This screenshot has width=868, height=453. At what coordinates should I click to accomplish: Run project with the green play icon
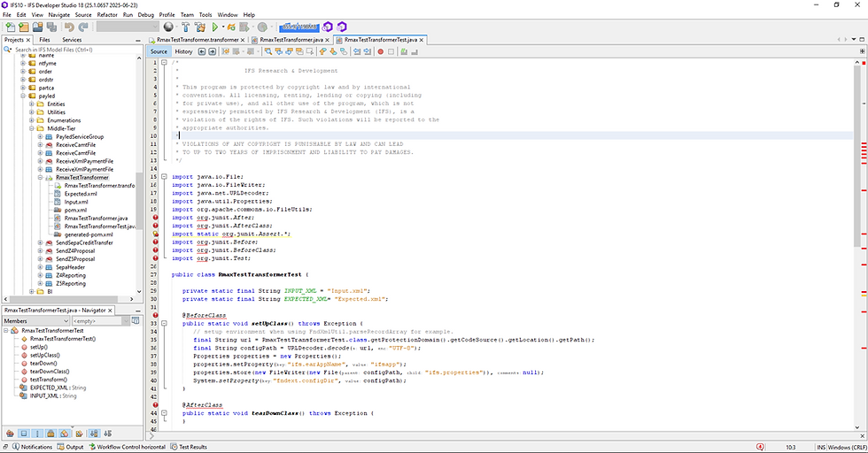pyautogui.click(x=214, y=27)
